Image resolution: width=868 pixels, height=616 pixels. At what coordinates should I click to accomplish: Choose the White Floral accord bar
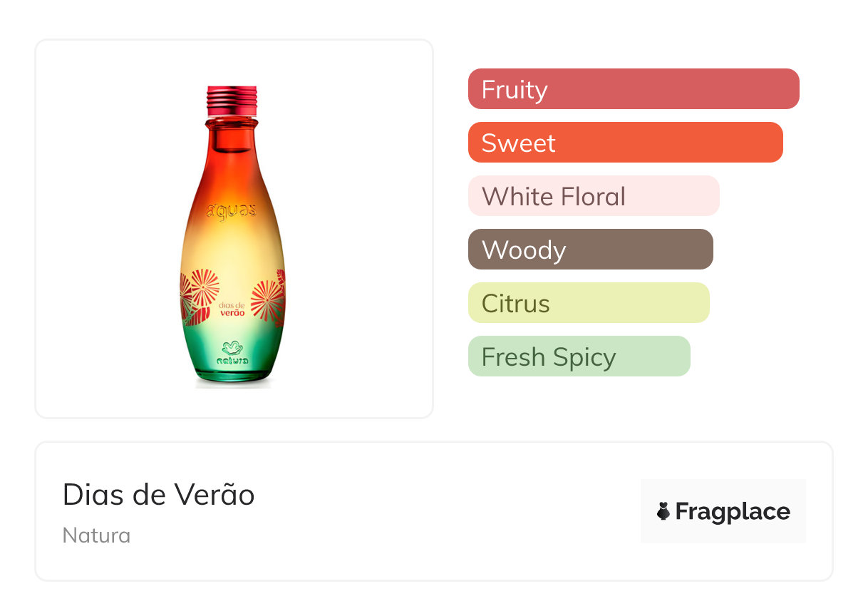point(593,196)
